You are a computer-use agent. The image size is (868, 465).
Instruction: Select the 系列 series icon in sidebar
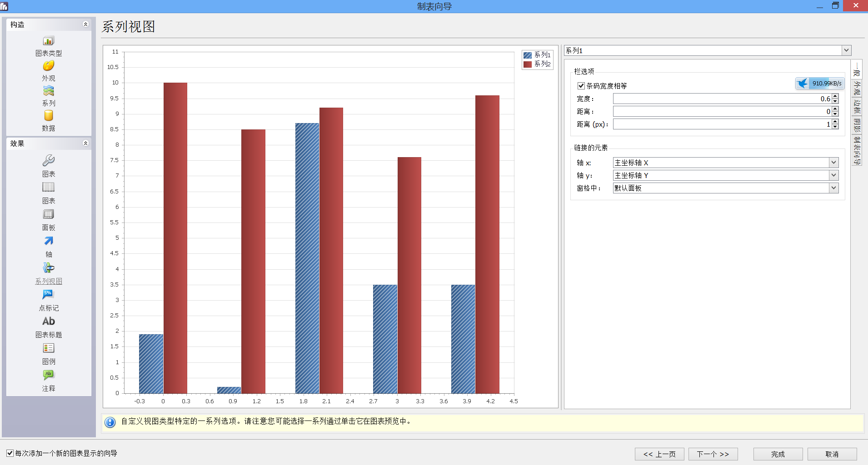tap(49, 91)
